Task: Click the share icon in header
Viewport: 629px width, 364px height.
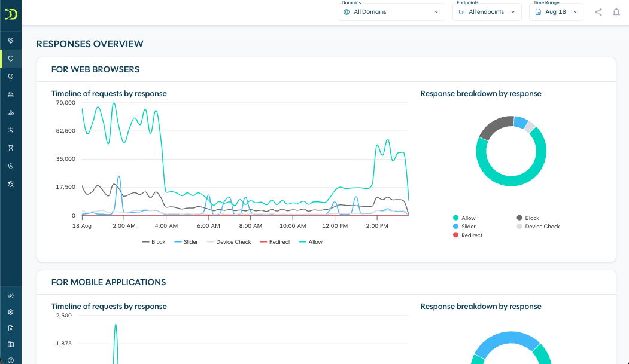Action: (x=598, y=12)
